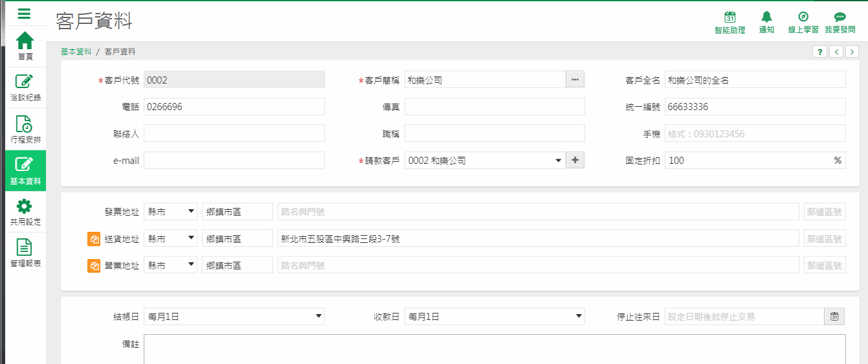Image resolution: width=868 pixels, height=364 pixels.
Task: Open calendar picker for 停止往來日
Action: click(834, 317)
